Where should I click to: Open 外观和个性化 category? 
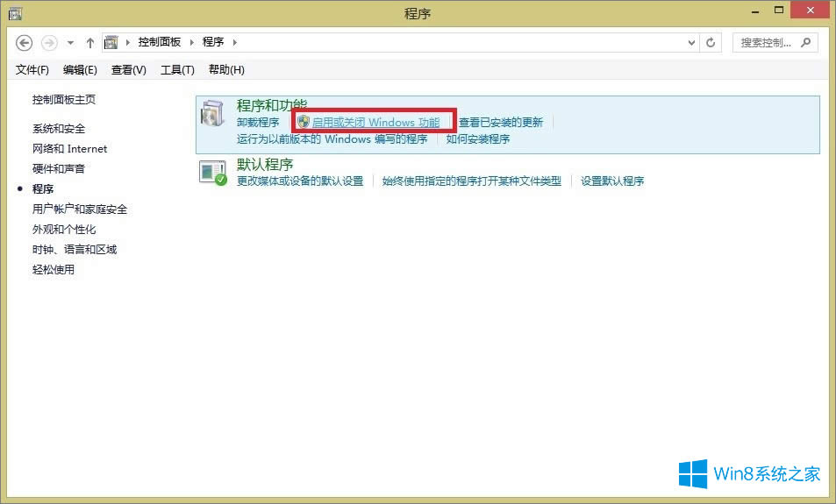click(x=64, y=230)
